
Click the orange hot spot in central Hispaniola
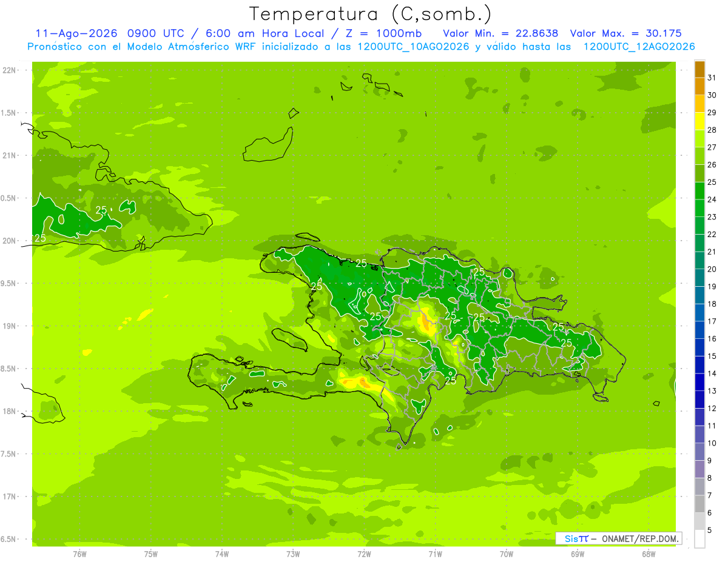pos(428,324)
